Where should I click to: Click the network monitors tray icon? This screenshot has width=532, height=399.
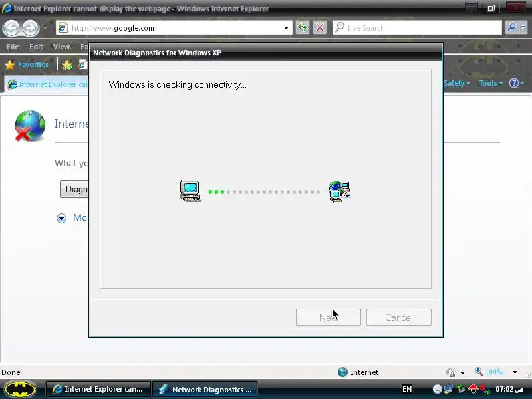448,388
